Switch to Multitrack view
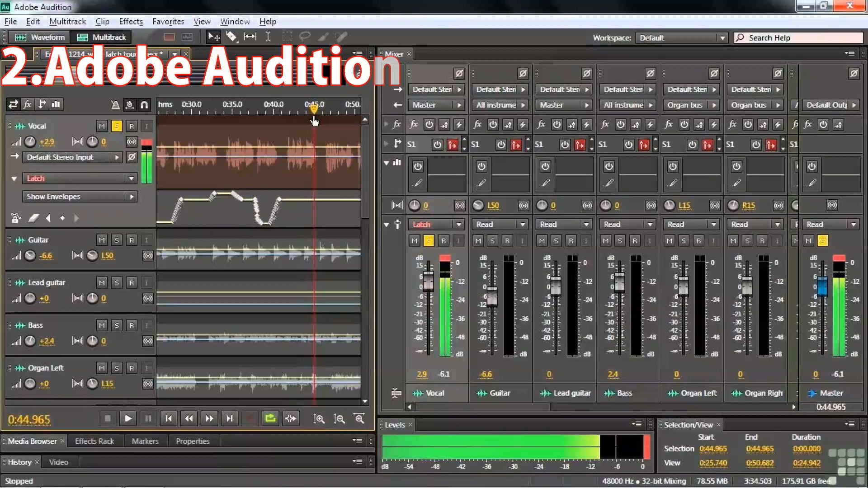 coord(102,37)
